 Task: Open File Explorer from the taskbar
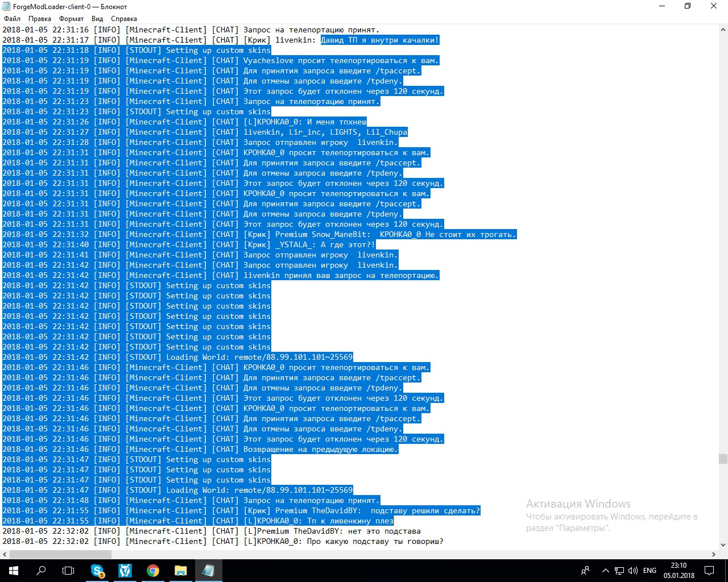point(180,571)
